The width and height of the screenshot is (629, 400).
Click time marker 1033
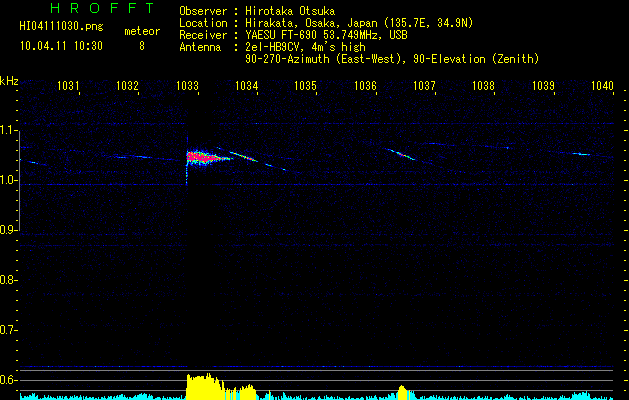pyautogui.click(x=187, y=86)
